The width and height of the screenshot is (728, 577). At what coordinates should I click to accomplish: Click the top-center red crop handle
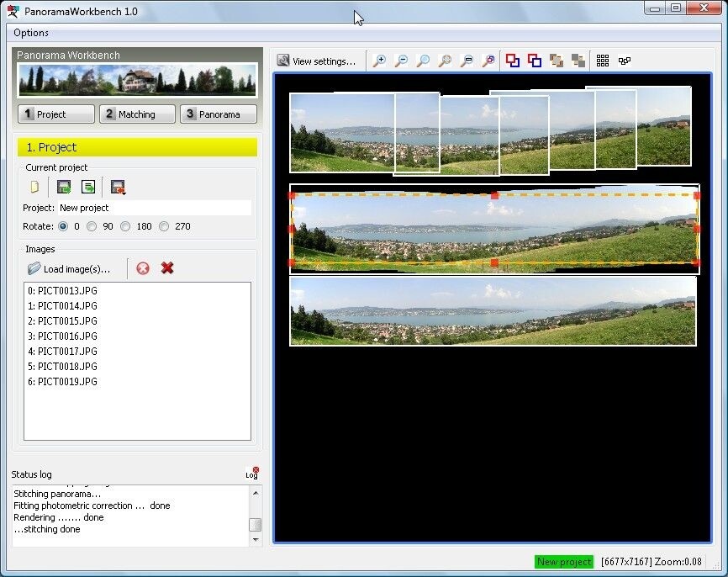[x=495, y=196]
